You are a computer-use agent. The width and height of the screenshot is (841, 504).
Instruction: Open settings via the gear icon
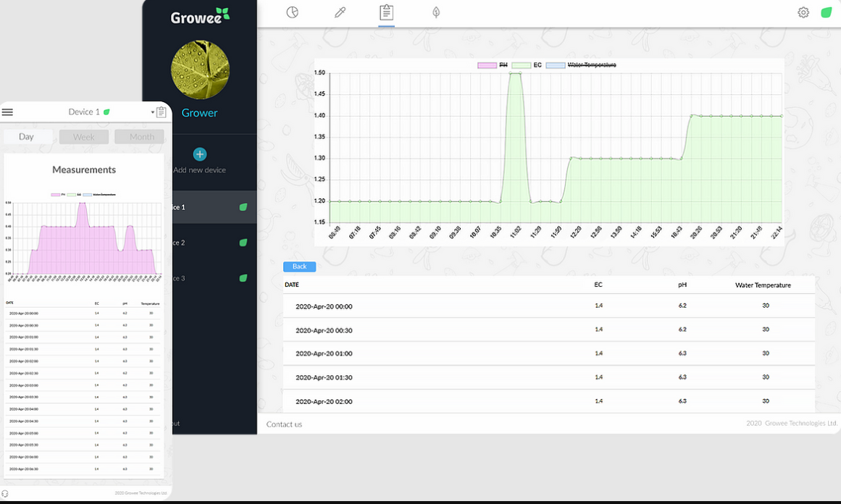(x=803, y=12)
